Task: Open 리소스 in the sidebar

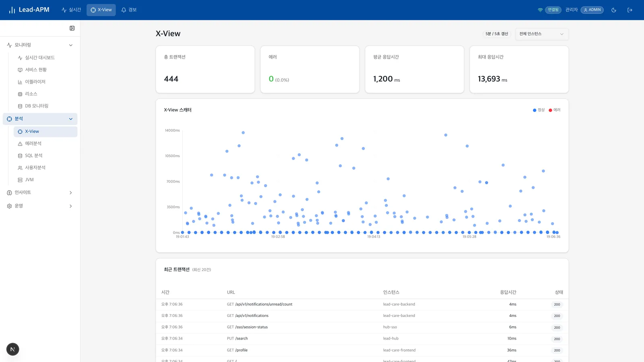Action: click(x=45, y=94)
